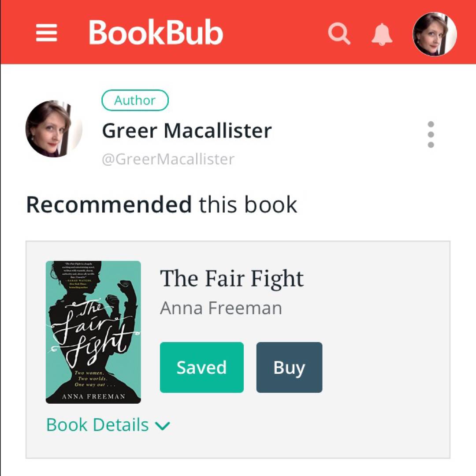Open notifications bell
The image size is (476, 476).
coord(382,34)
